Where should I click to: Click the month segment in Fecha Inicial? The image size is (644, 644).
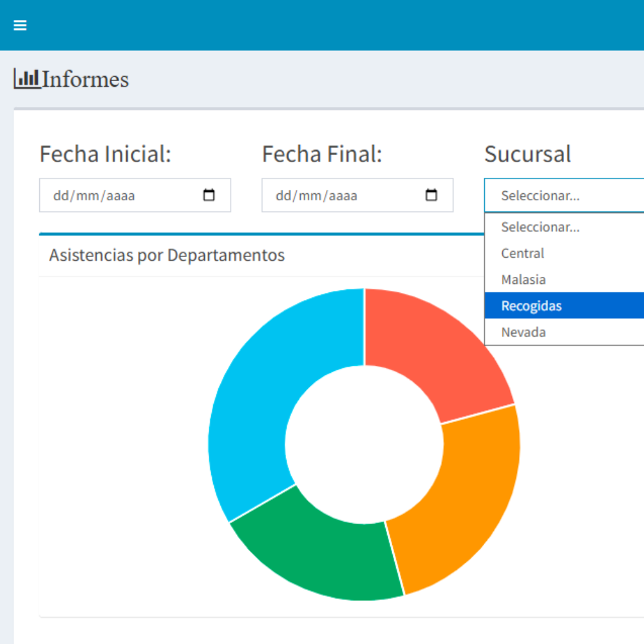coord(85,196)
